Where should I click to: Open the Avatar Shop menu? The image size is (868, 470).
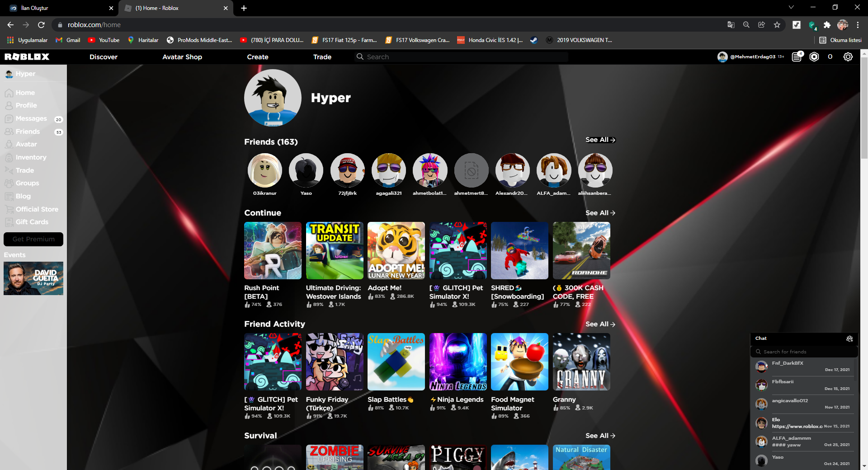click(182, 57)
